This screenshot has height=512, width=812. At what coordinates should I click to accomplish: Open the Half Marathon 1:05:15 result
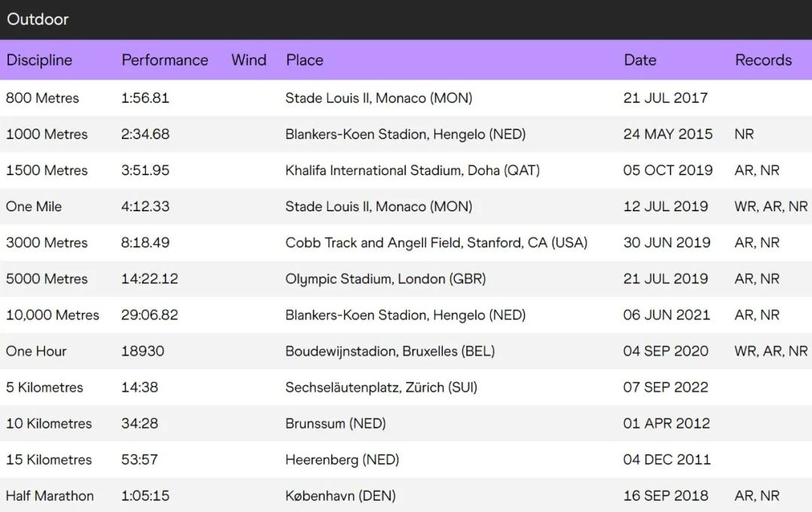(x=145, y=495)
